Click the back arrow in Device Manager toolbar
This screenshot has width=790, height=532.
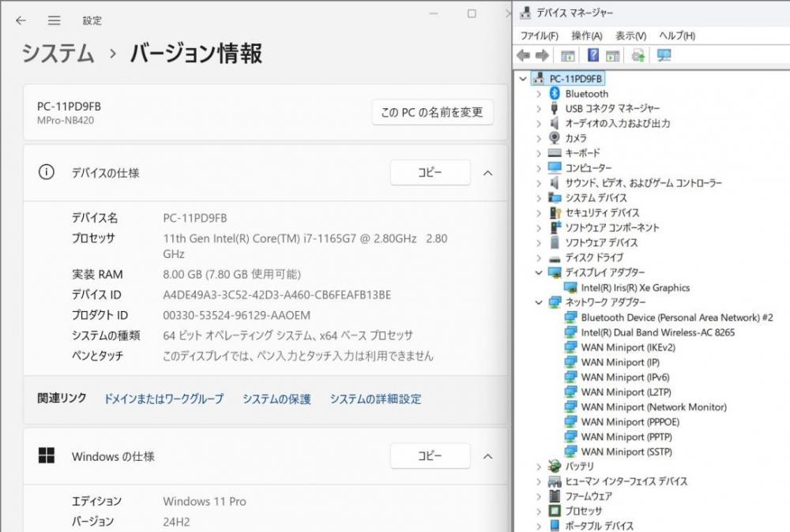pos(524,55)
